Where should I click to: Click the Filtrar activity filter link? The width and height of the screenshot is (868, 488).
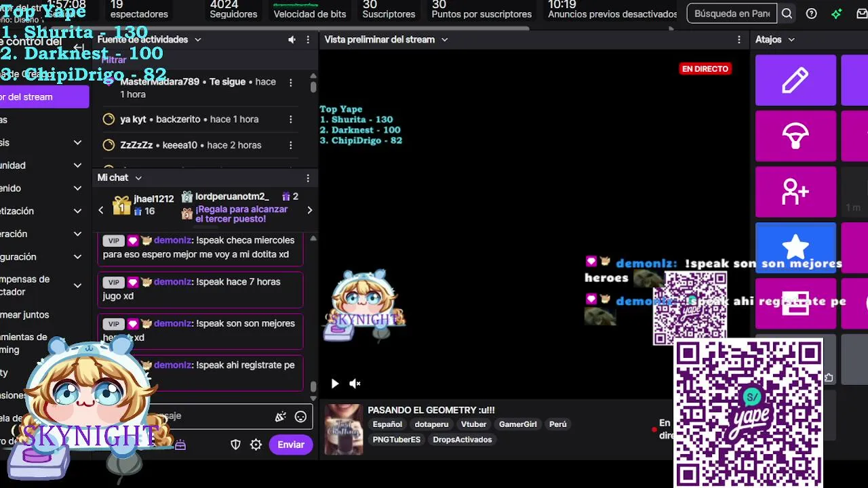[114, 60]
